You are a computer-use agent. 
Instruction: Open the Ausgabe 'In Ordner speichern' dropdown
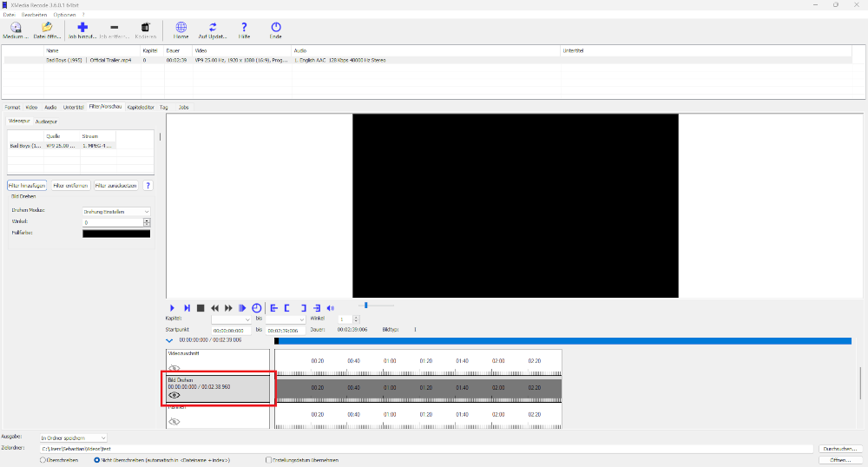coord(73,437)
